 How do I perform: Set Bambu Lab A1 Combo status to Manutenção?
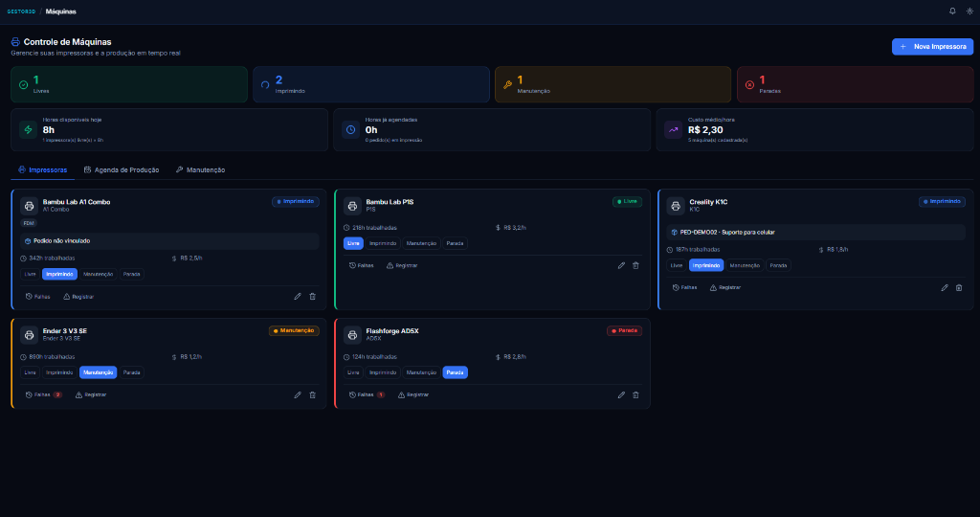pyautogui.click(x=99, y=274)
